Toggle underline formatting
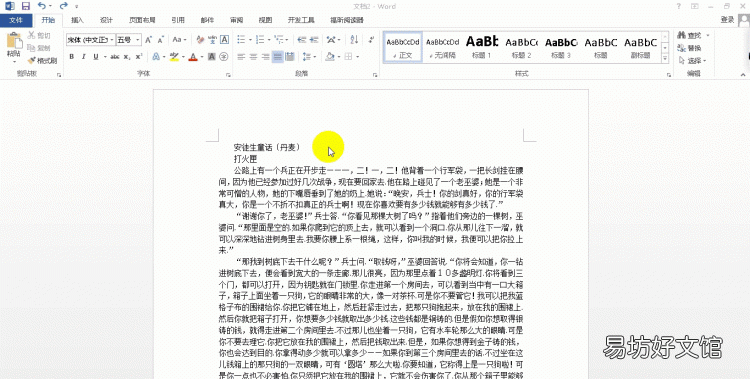This screenshot has height=379, width=750. (96, 57)
